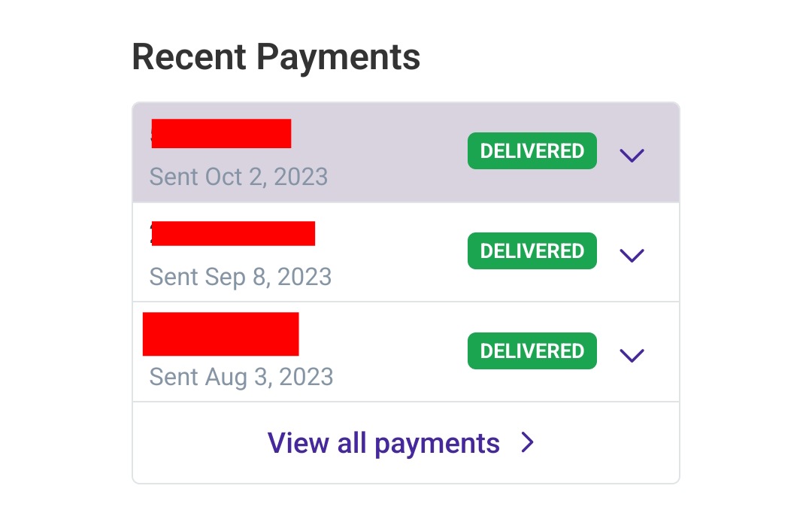Click the DELIVERED badge for Oct 2 payment
Image resolution: width=812 pixels, height=516 pixels.
click(x=532, y=151)
